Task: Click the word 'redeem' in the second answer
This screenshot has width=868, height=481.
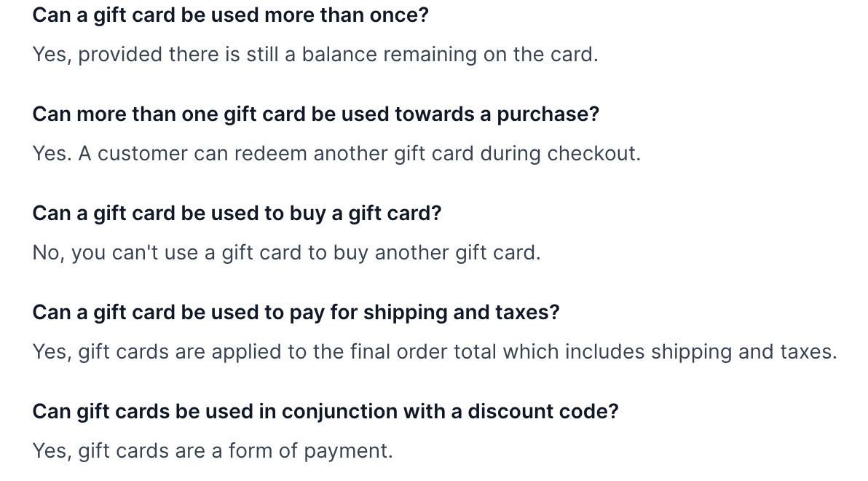Action: pos(271,154)
